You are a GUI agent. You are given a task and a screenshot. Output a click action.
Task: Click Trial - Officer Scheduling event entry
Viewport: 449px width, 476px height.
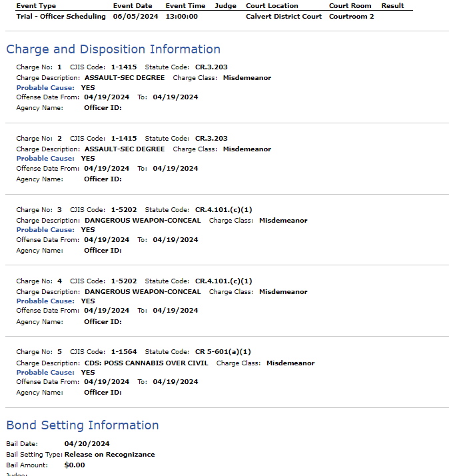coord(61,17)
